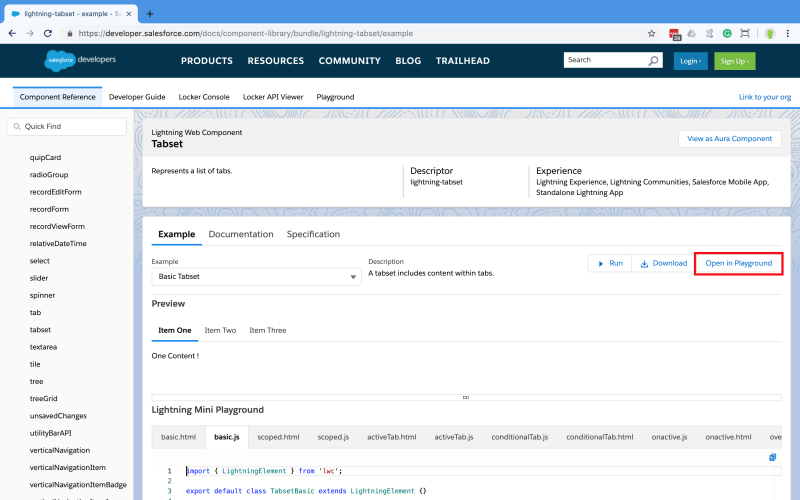Screen dimensions: 800x500
Task: Select the Item Two preview tab
Action: tap(220, 330)
